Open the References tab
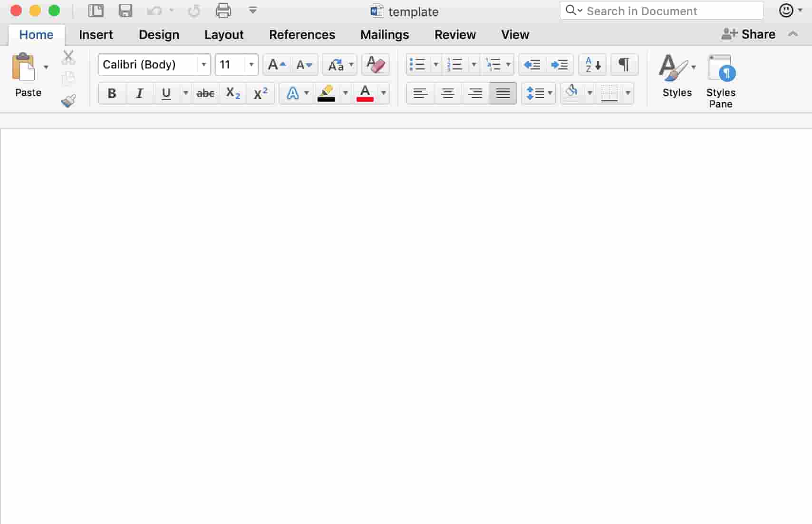 pos(302,35)
